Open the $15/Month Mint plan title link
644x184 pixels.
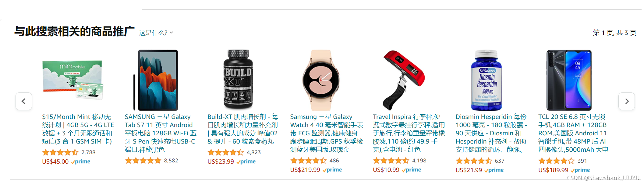coord(78,129)
